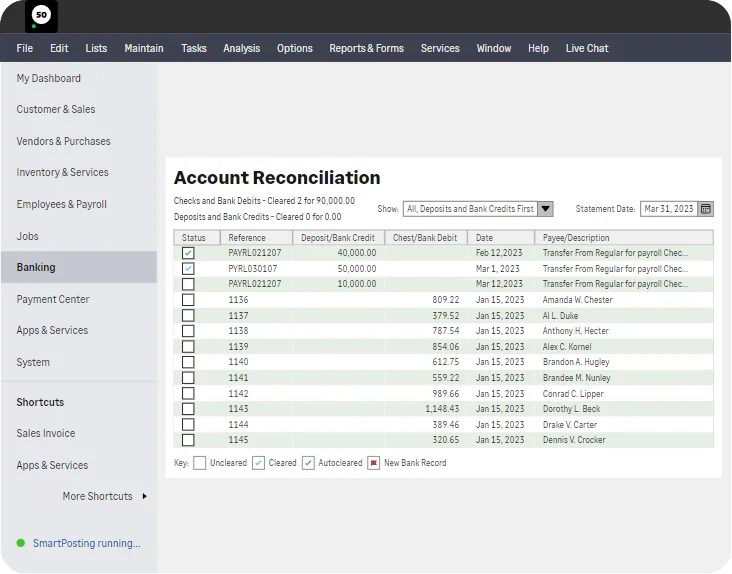The height and width of the screenshot is (574, 732).
Task: Open the Window menu
Action: coord(494,48)
